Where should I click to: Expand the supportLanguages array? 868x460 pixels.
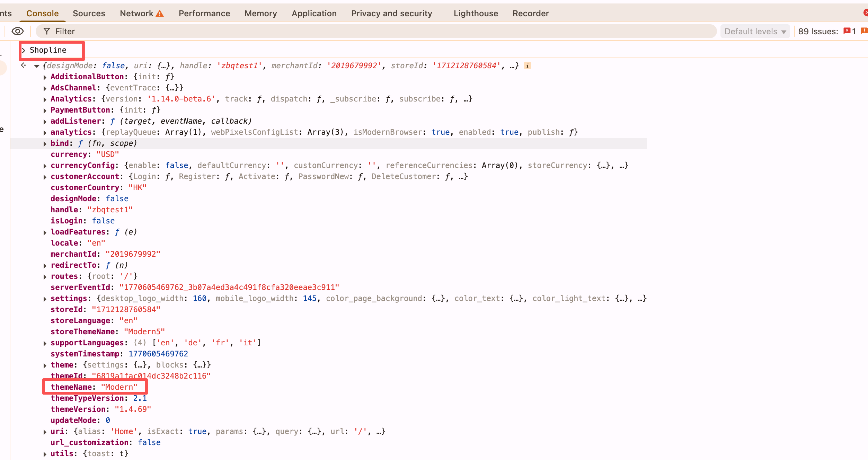45,343
